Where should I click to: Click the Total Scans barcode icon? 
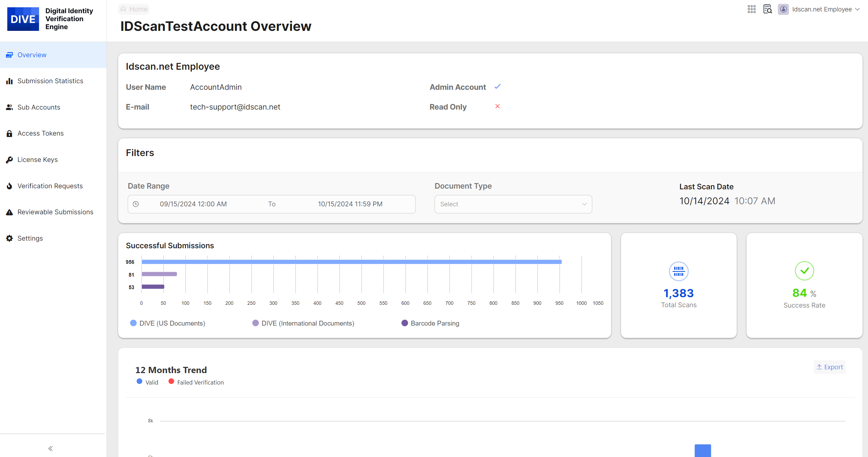678,271
